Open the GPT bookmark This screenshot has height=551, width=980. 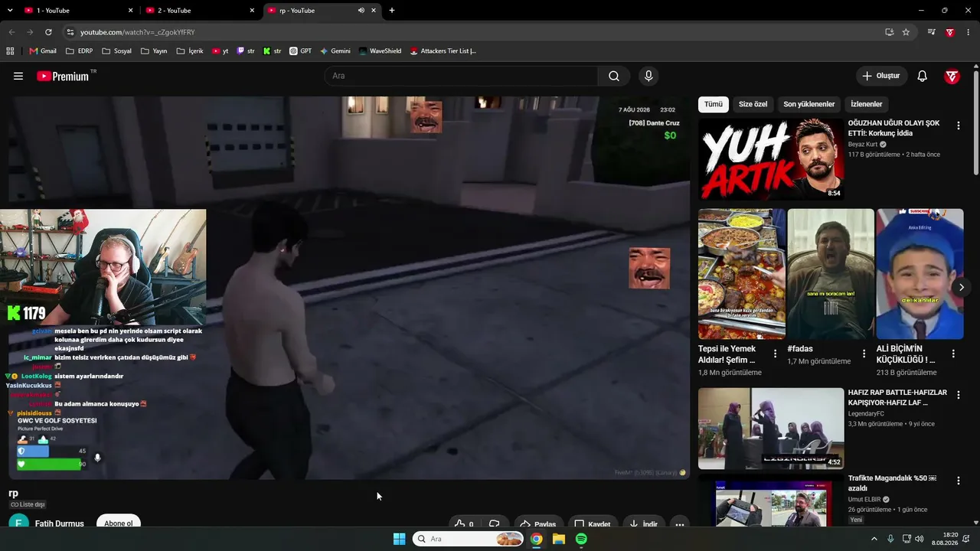pos(301,51)
